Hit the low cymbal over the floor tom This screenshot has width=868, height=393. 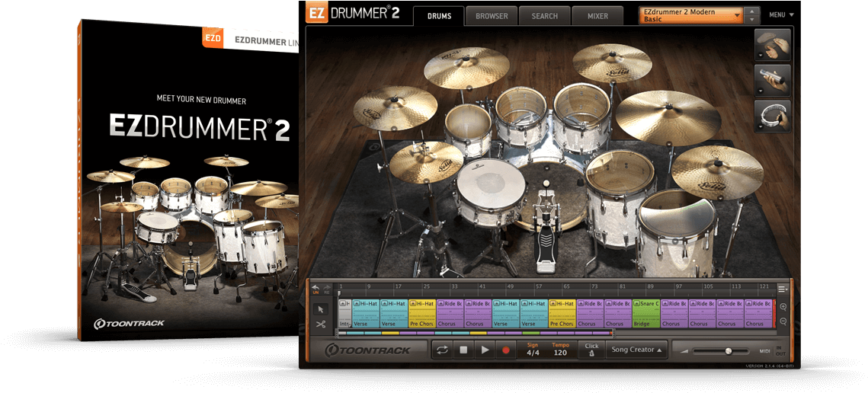click(717, 171)
